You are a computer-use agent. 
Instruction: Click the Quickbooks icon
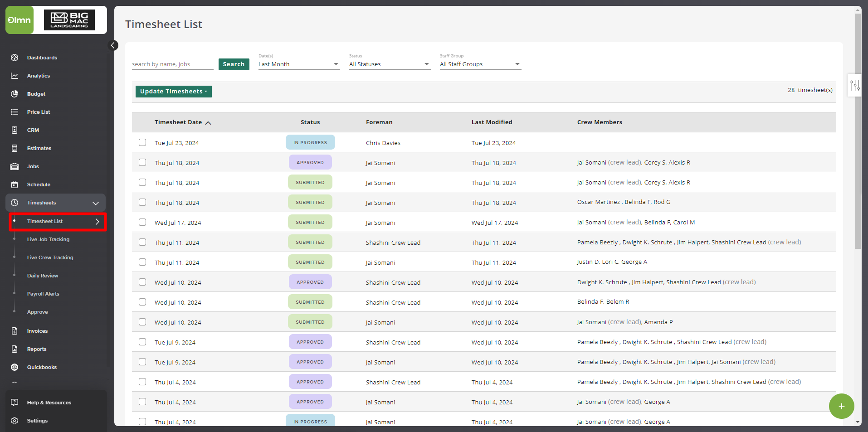[15, 367]
